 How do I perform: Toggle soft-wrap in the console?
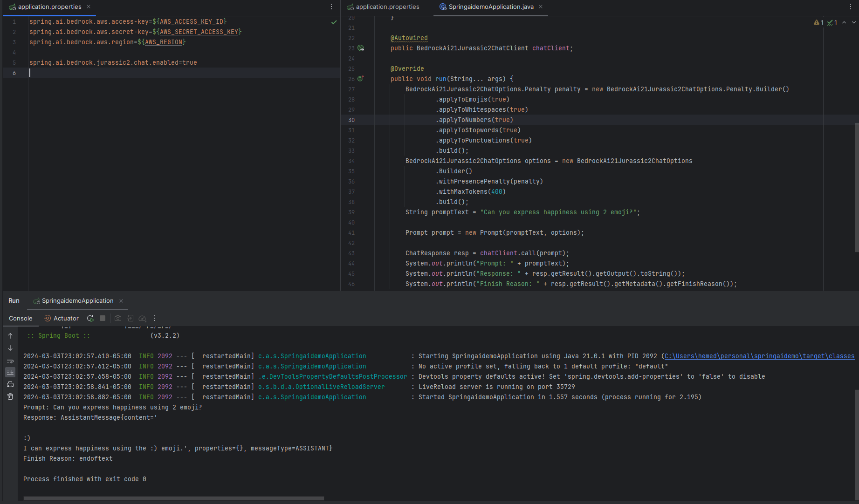pos(10,360)
